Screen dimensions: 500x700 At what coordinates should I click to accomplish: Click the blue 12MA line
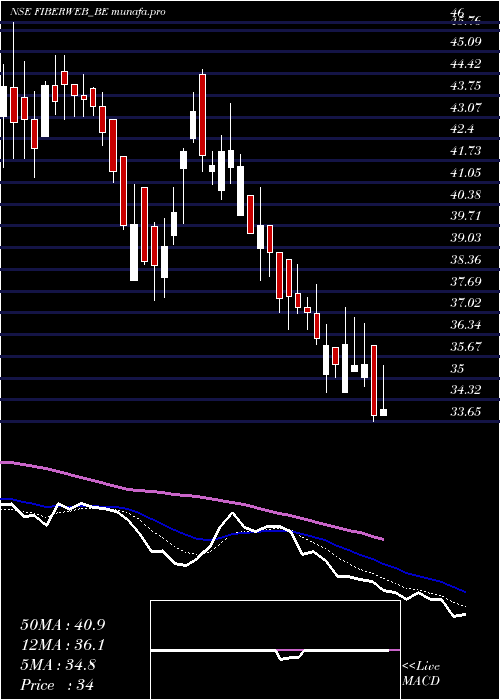click(x=232, y=532)
